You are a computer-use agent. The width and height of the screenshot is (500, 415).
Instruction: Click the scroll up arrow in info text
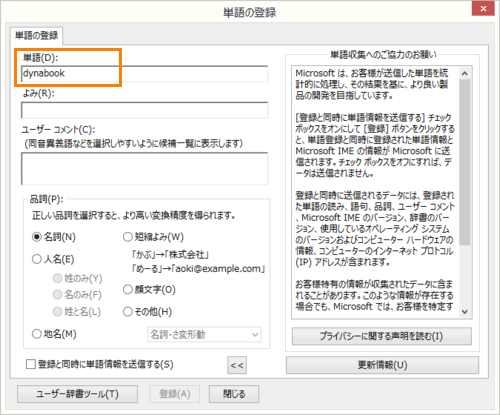465,73
